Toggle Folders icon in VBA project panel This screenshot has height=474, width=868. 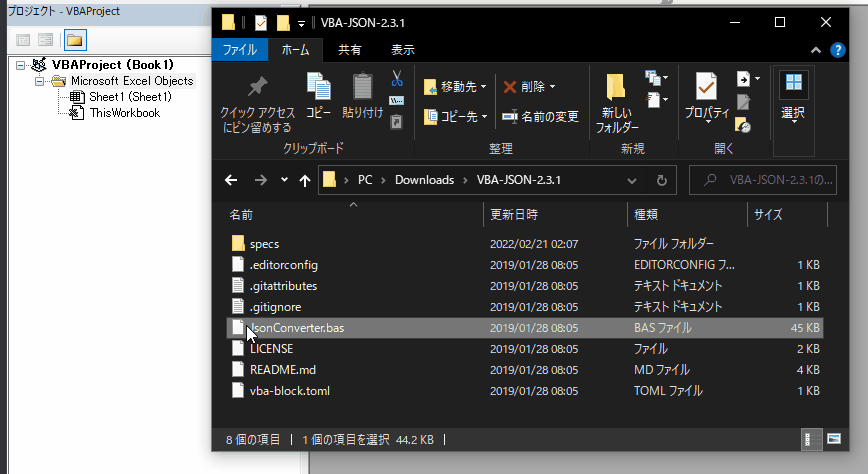pyautogui.click(x=75, y=40)
